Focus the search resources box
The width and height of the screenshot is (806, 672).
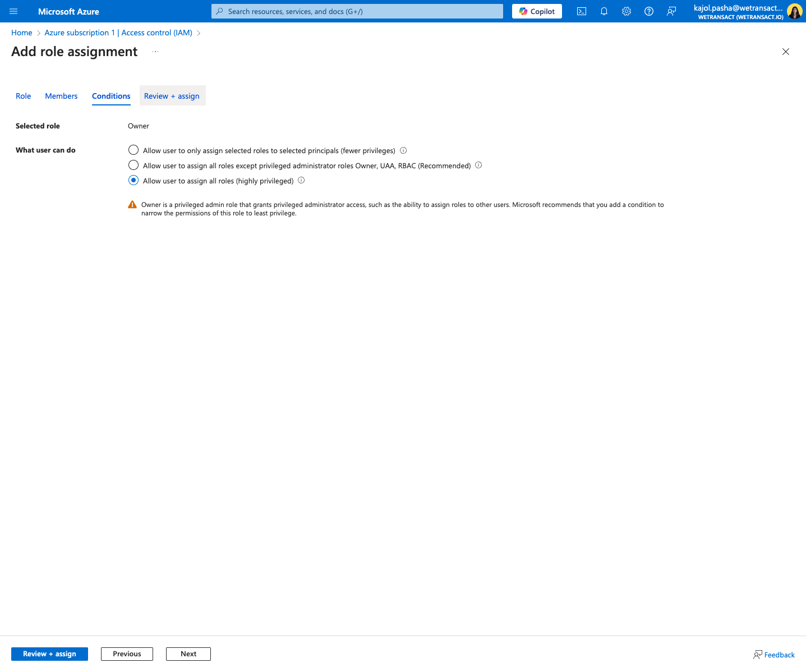[x=357, y=11]
